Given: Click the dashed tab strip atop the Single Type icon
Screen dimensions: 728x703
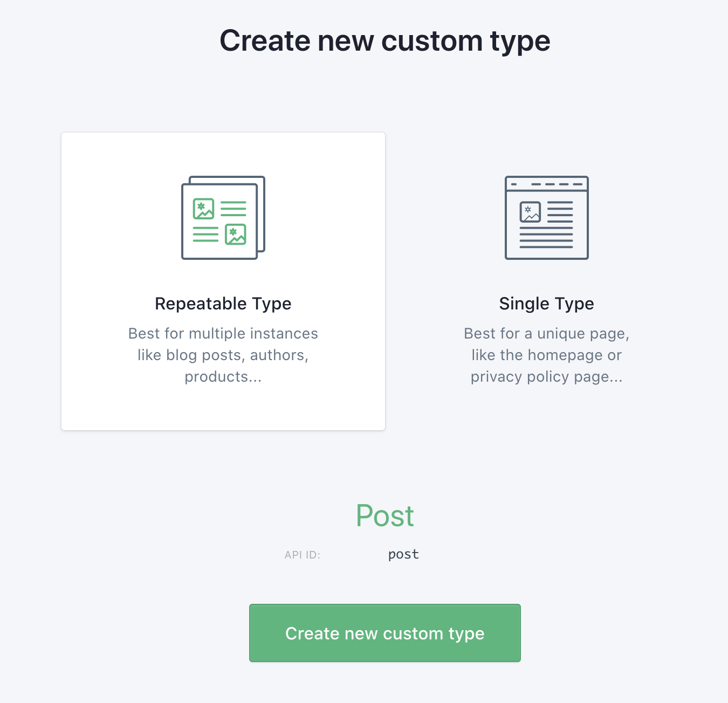Looking at the screenshot, I should (546, 183).
